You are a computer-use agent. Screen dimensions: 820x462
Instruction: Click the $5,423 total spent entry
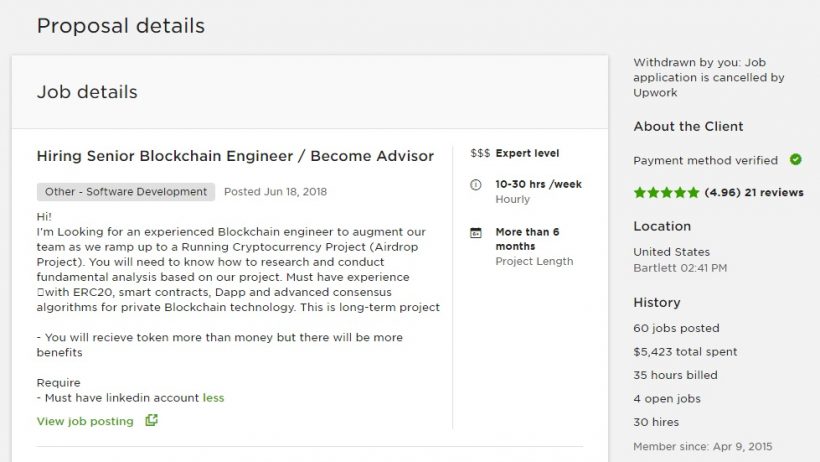(x=685, y=352)
